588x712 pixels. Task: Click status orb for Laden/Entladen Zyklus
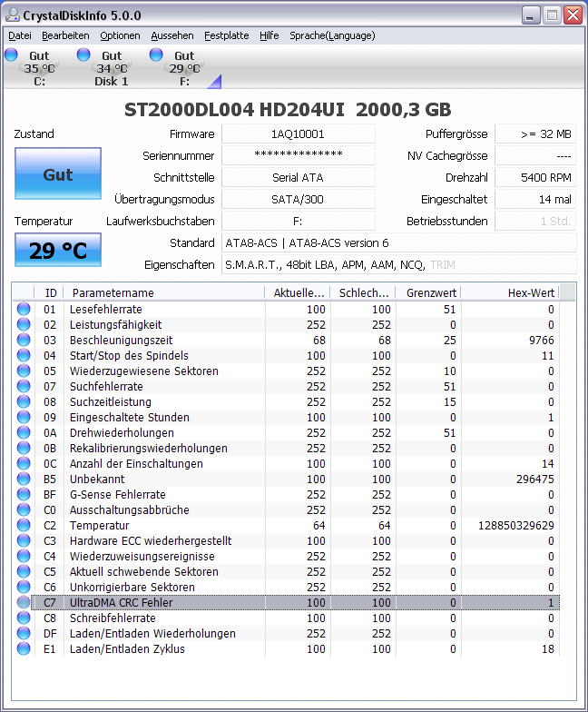(24, 648)
